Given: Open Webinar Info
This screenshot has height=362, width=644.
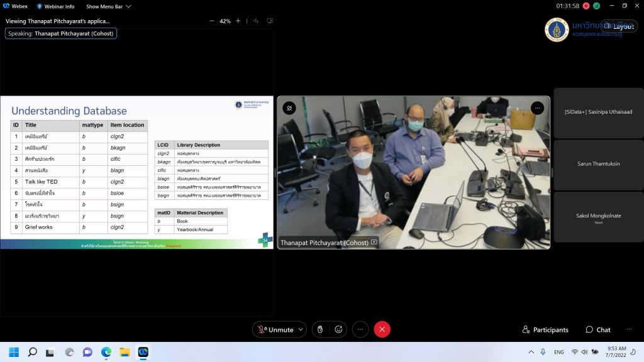Looking at the screenshot, I should pyautogui.click(x=55, y=6).
